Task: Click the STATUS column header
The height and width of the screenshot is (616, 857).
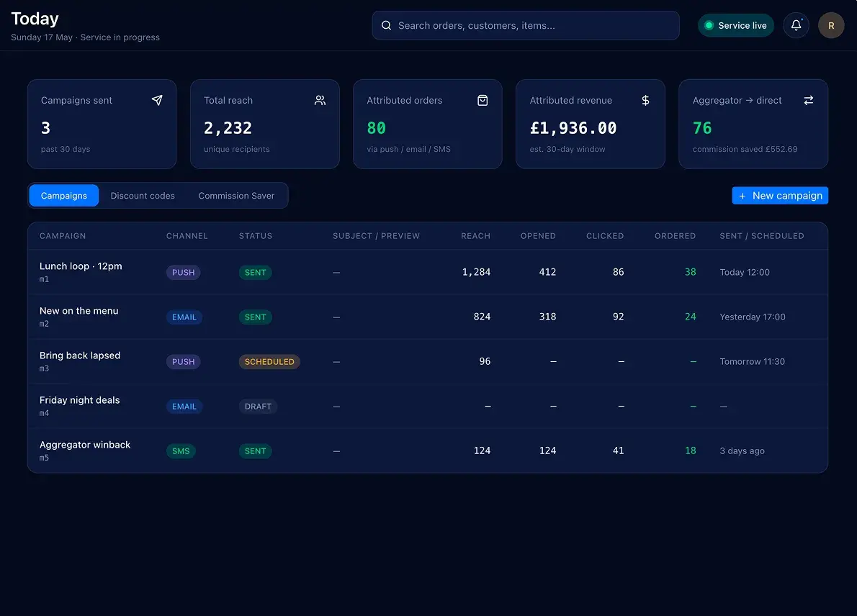Action: (x=255, y=236)
